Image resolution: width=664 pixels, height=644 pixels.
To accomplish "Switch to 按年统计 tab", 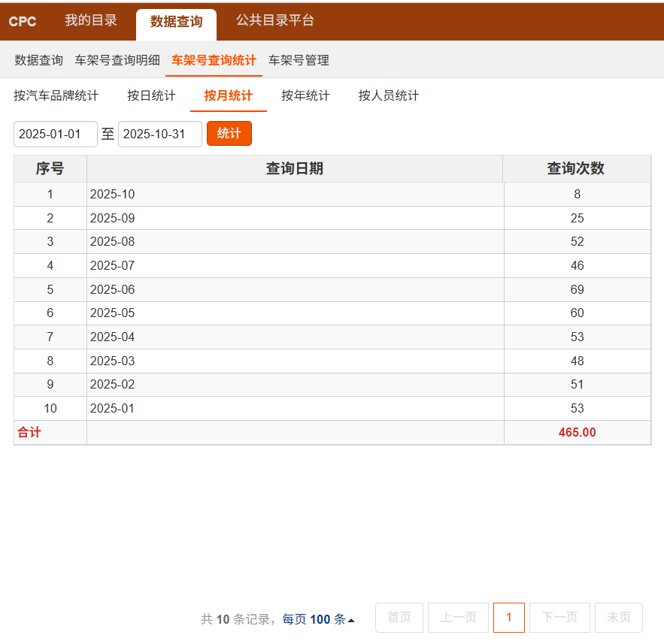I will tap(305, 95).
